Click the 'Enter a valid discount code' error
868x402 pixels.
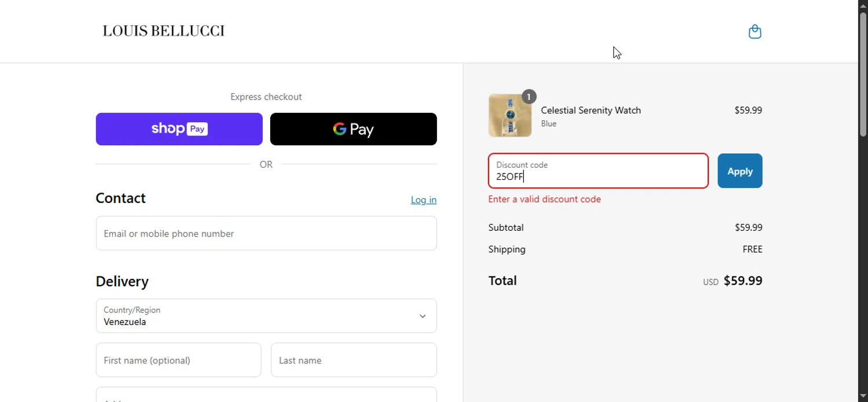coord(545,199)
